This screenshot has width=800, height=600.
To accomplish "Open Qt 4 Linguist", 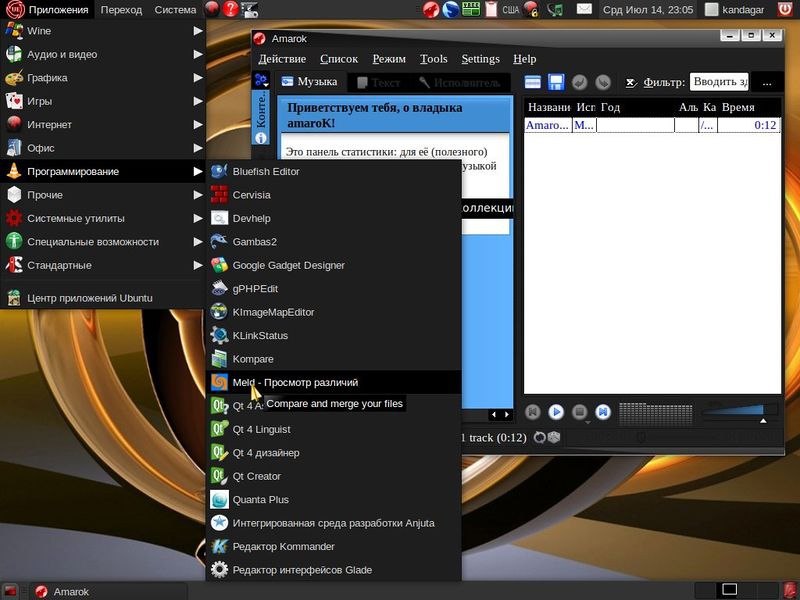I will 334,430.
